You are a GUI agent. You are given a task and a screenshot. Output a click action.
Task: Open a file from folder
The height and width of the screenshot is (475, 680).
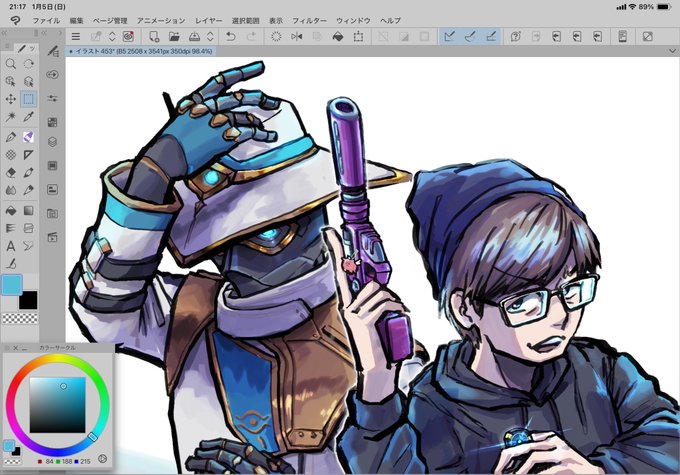click(174, 37)
